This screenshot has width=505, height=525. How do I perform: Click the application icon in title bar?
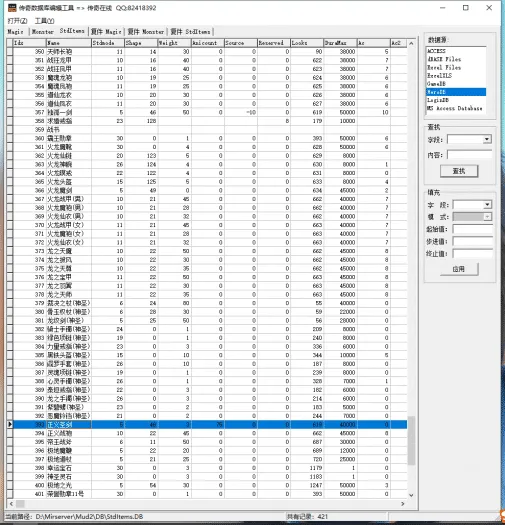[12, 8]
